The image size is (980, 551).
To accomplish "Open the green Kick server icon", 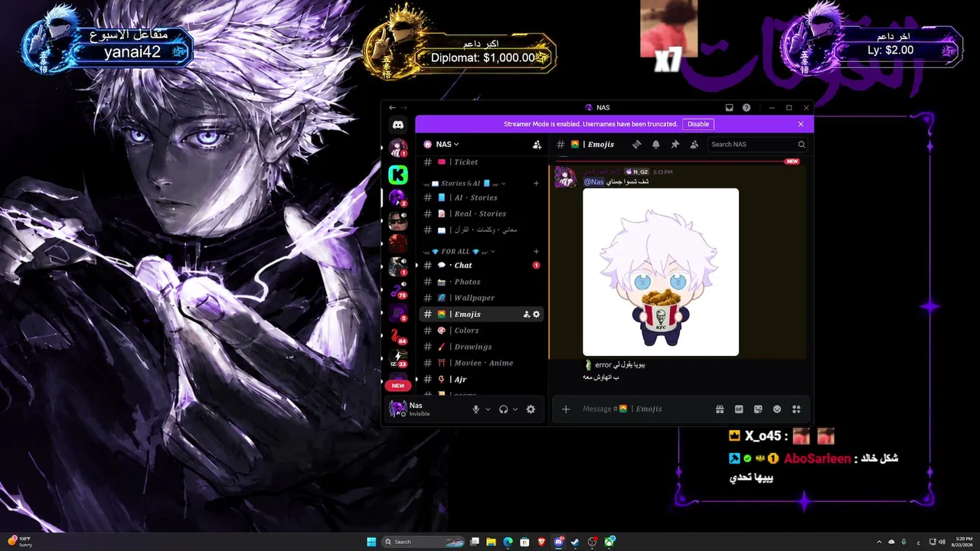I will point(398,174).
